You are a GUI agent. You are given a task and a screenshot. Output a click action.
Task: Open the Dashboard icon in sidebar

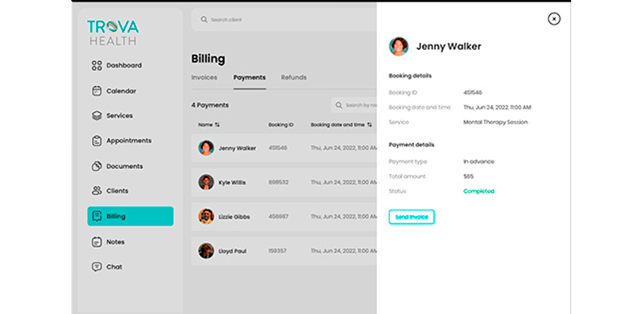pos(97,66)
